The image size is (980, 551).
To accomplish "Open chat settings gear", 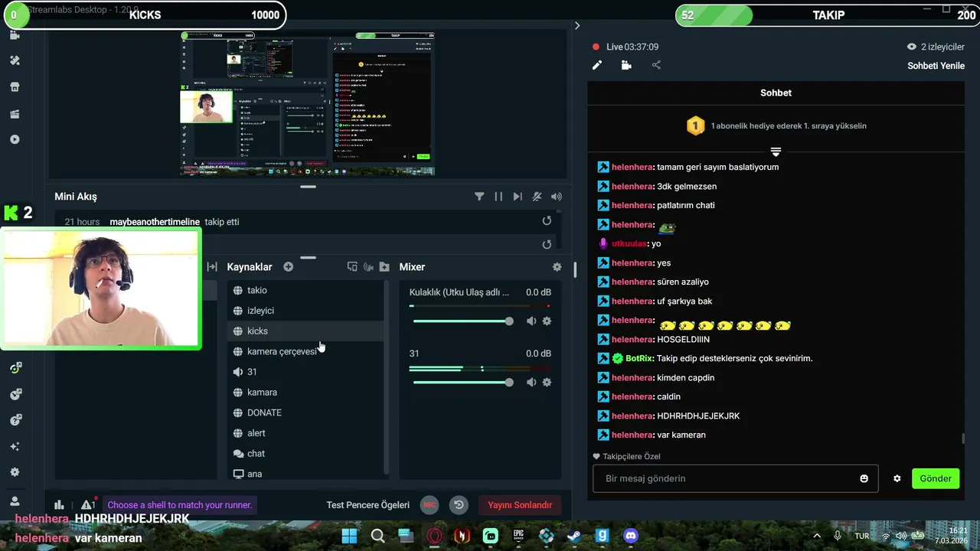I will click(x=897, y=478).
